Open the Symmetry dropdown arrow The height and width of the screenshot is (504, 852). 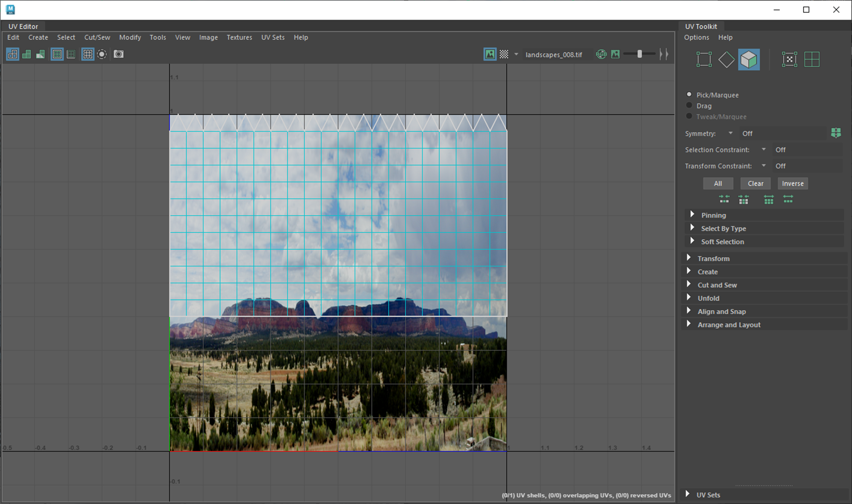(x=730, y=133)
